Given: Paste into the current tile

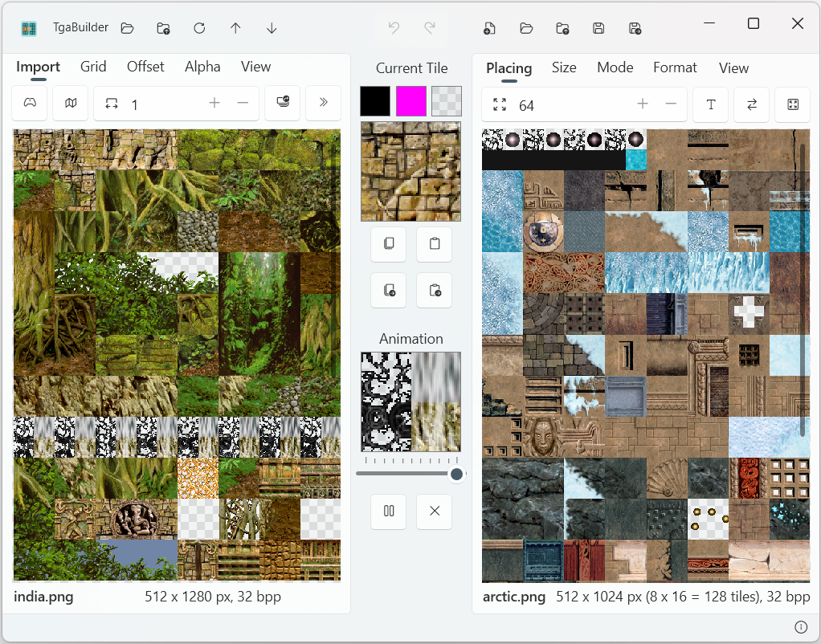Looking at the screenshot, I should pos(434,243).
